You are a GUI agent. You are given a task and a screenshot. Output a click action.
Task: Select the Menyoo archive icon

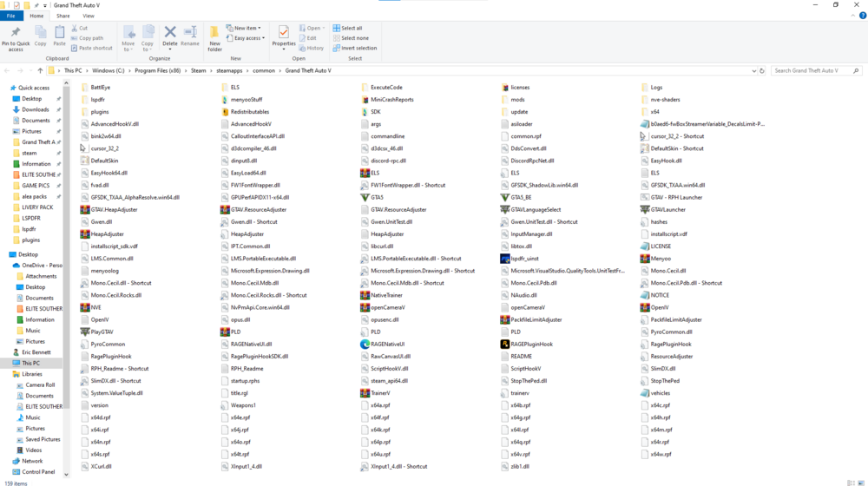tap(644, 259)
